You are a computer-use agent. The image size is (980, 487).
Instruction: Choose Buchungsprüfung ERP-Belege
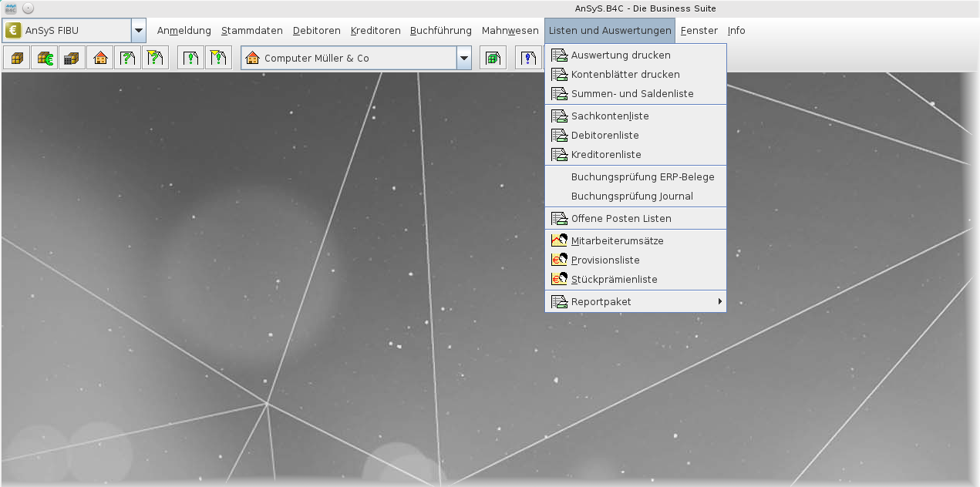(642, 176)
